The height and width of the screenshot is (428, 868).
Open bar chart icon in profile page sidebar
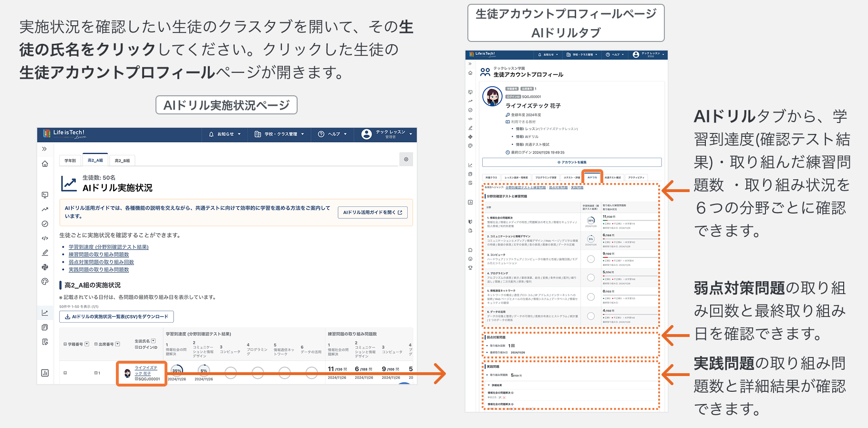(470, 202)
